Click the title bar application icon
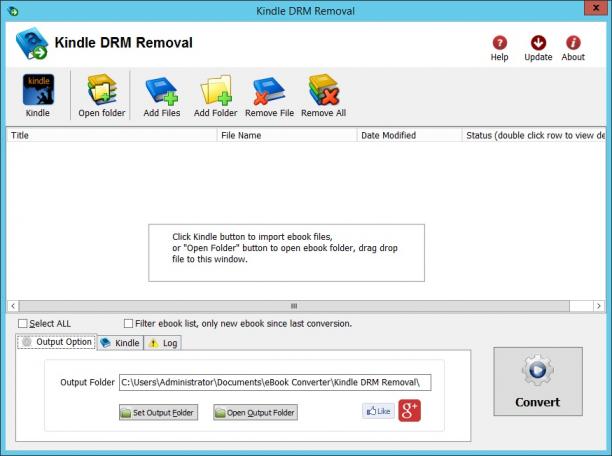Screen dimensions: 612x456 click(x=12, y=11)
